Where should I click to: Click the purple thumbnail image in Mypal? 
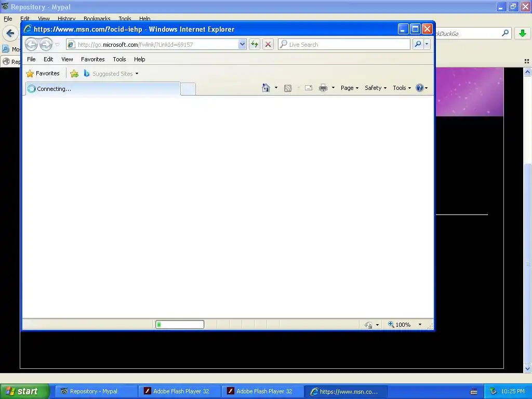(x=469, y=91)
